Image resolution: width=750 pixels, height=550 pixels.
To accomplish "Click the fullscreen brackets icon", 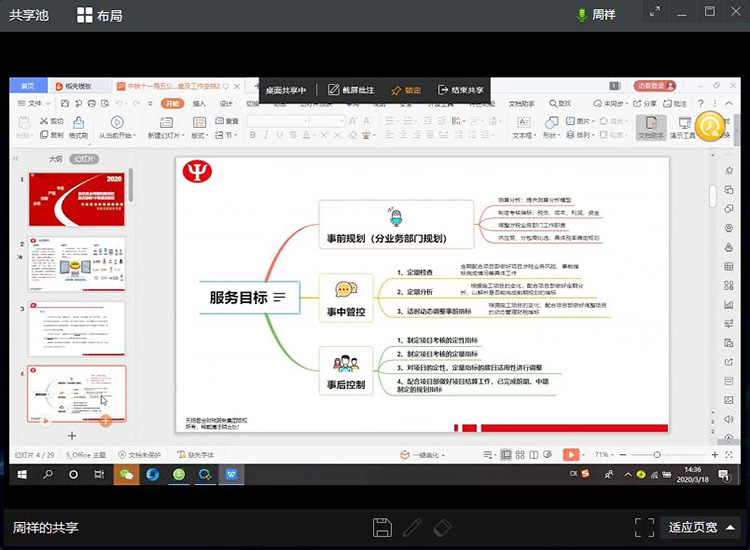I will 644,527.
